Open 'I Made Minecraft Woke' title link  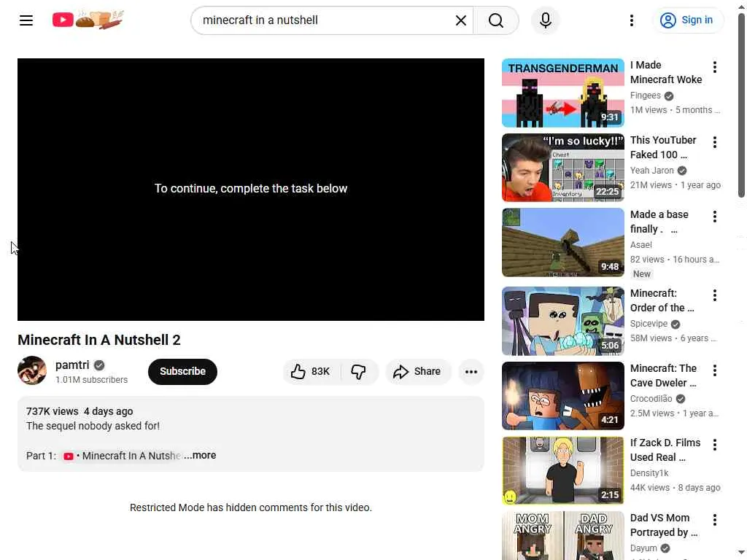(666, 72)
